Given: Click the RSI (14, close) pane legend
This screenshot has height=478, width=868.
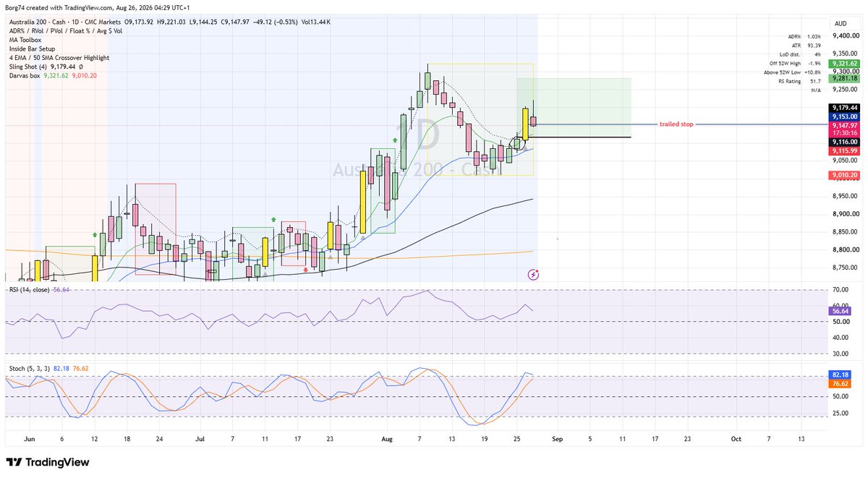Looking at the screenshot, I should tap(39, 289).
